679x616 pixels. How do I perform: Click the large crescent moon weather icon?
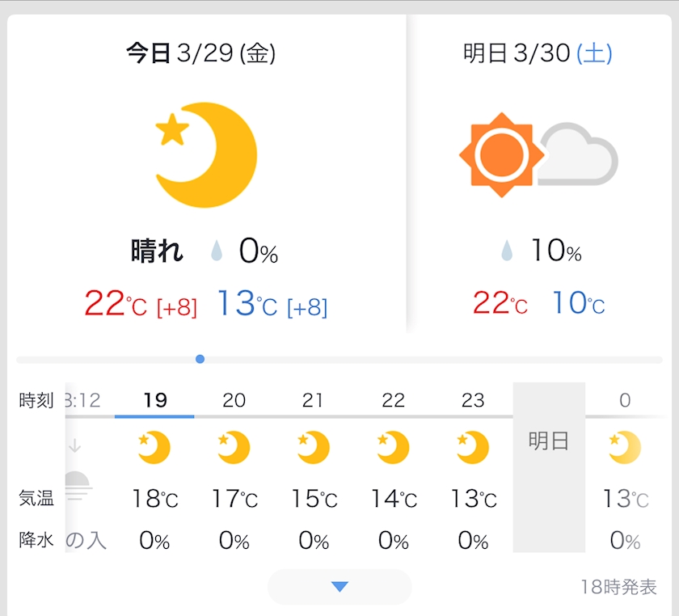pos(206,155)
